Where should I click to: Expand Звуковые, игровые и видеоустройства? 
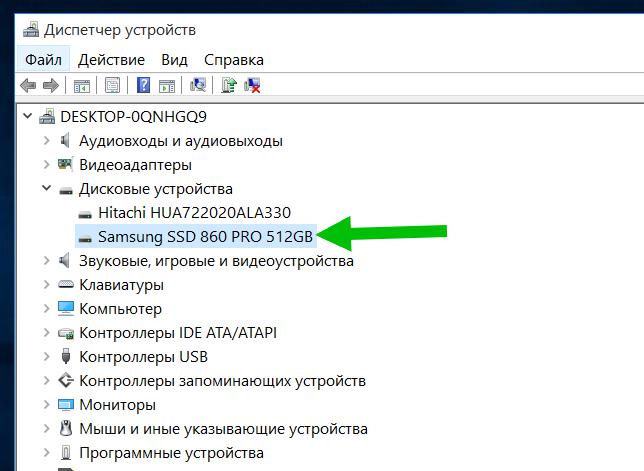(x=46, y=260)
